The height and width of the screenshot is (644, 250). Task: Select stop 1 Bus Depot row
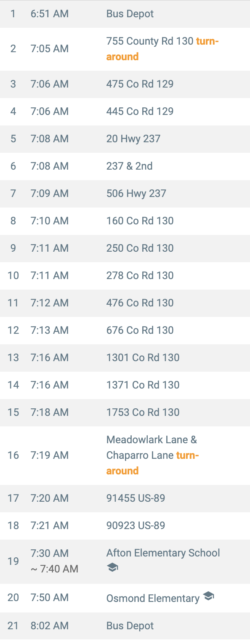125,14
